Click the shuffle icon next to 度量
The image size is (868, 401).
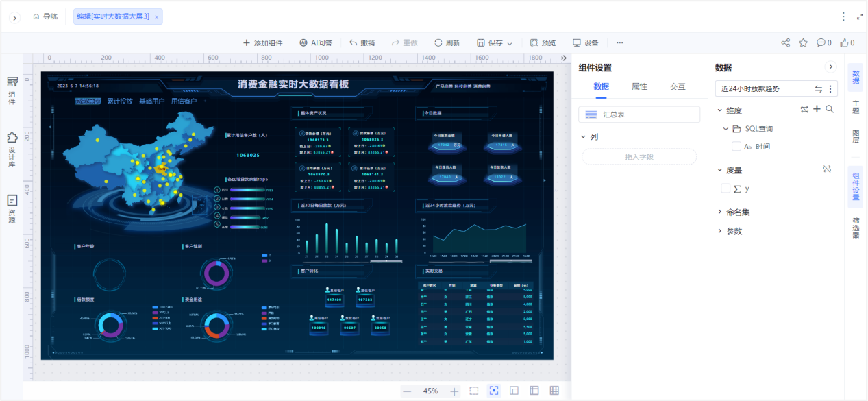click(x=827, y=169)
